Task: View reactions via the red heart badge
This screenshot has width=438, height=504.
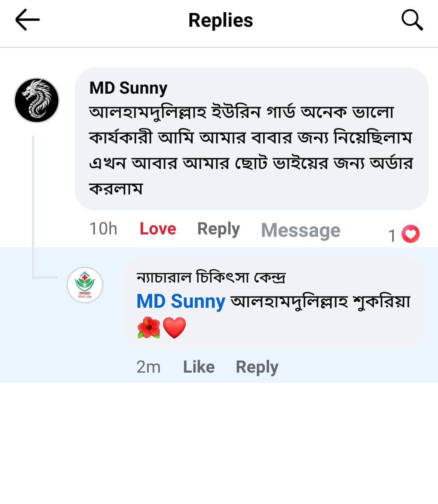Action: (410, 234)
